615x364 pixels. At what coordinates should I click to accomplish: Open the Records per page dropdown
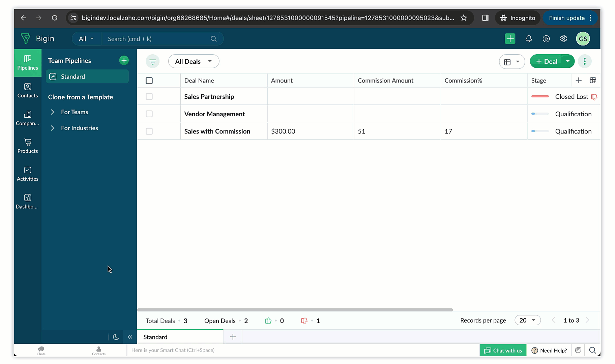(528, 320)
